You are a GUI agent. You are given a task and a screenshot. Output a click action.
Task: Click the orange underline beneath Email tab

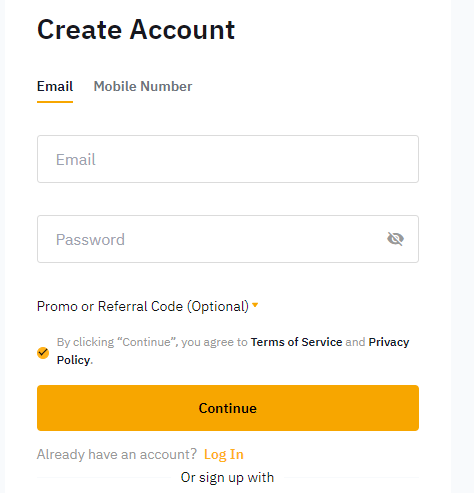55,102
